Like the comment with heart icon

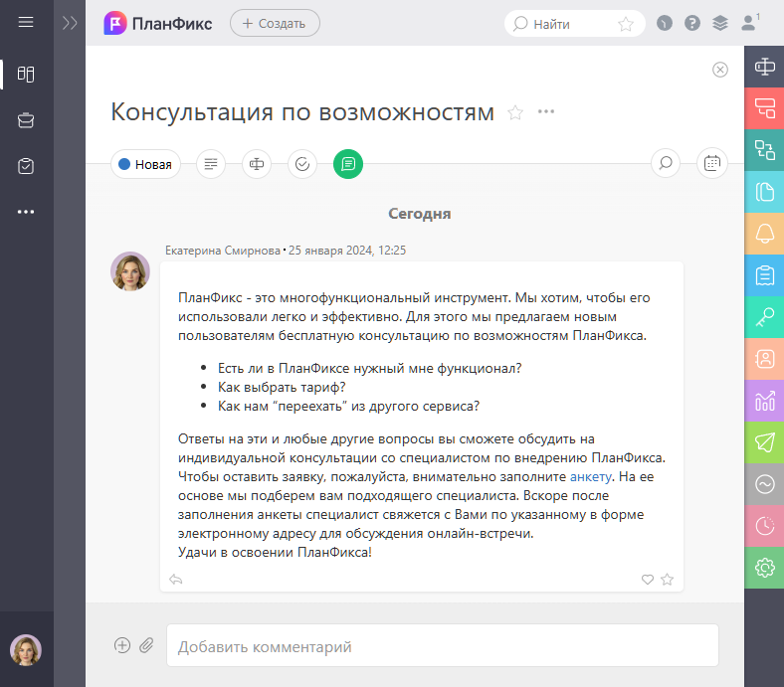tap(648, 579)
